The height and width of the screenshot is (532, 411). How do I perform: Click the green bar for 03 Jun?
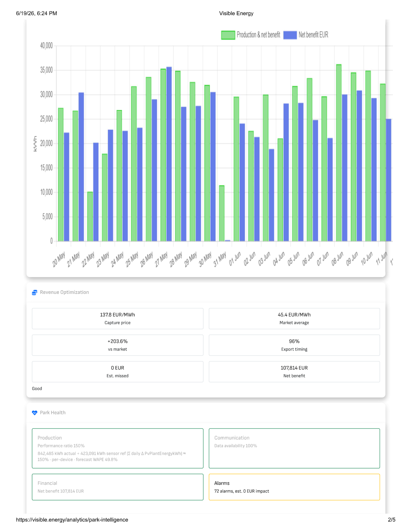pos(266,168)
